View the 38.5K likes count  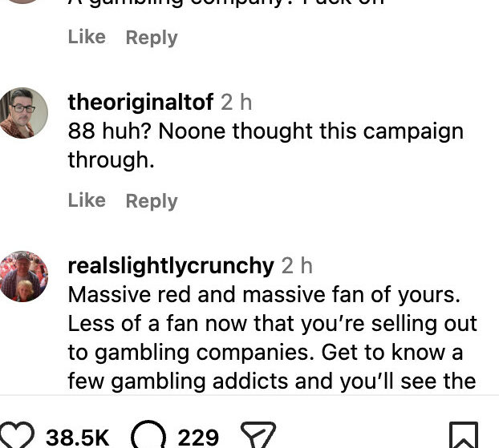[77, 437]
